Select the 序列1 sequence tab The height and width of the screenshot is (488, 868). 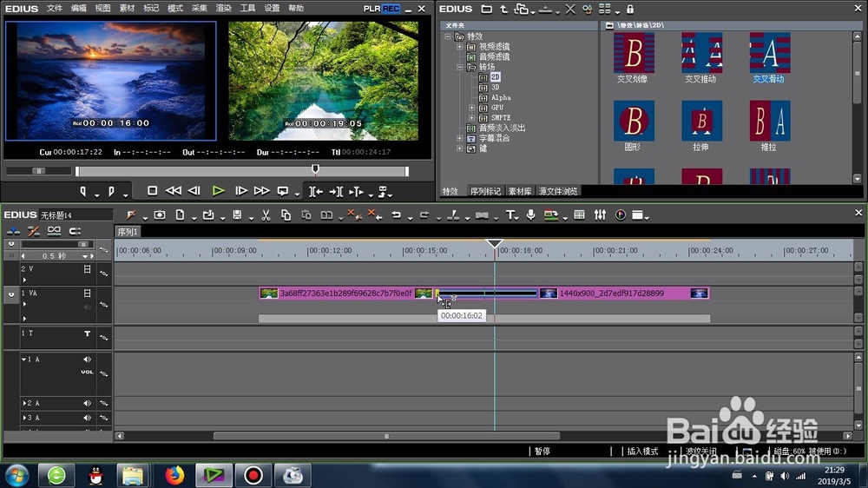point(128,232)
